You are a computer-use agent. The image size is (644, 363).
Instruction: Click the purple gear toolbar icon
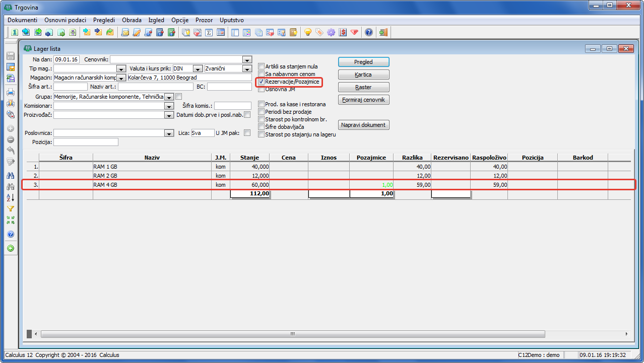331,32
